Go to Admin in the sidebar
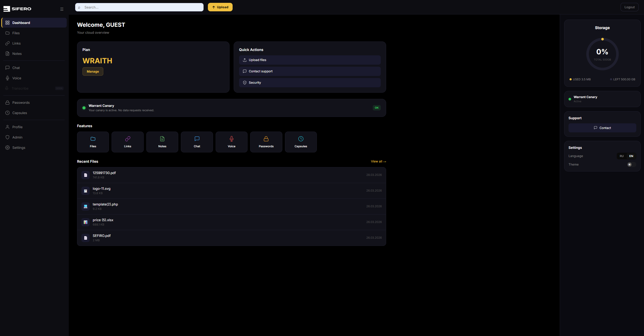 17,137
